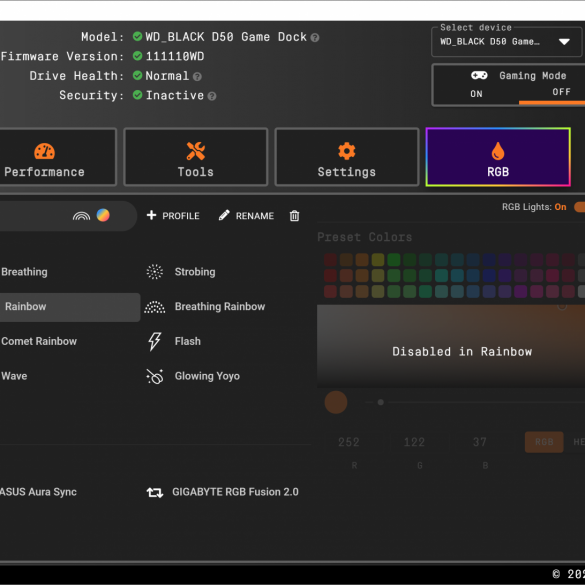Click the gamepad Gaming Mode icon

pos(479,75)
